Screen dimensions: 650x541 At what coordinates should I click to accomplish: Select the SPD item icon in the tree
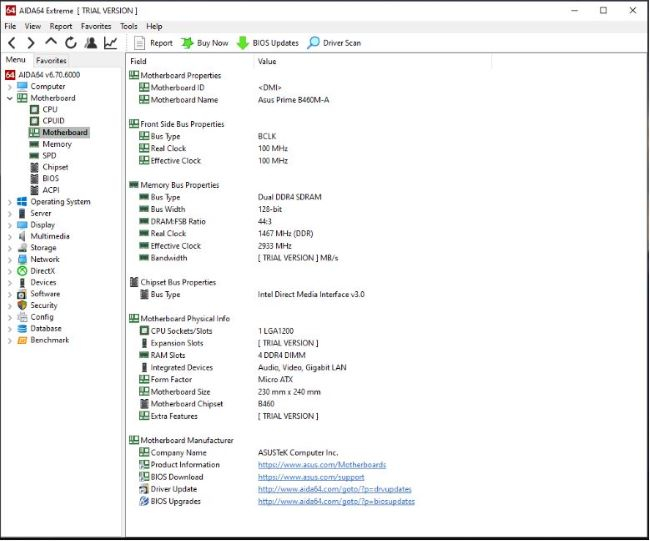pyautogui.click(x=34, y=156)
